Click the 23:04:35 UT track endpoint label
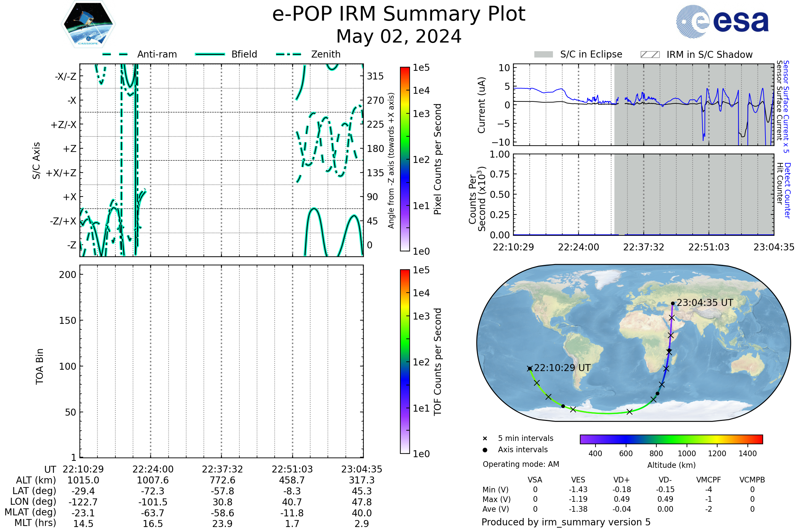 tap(705, 303)
